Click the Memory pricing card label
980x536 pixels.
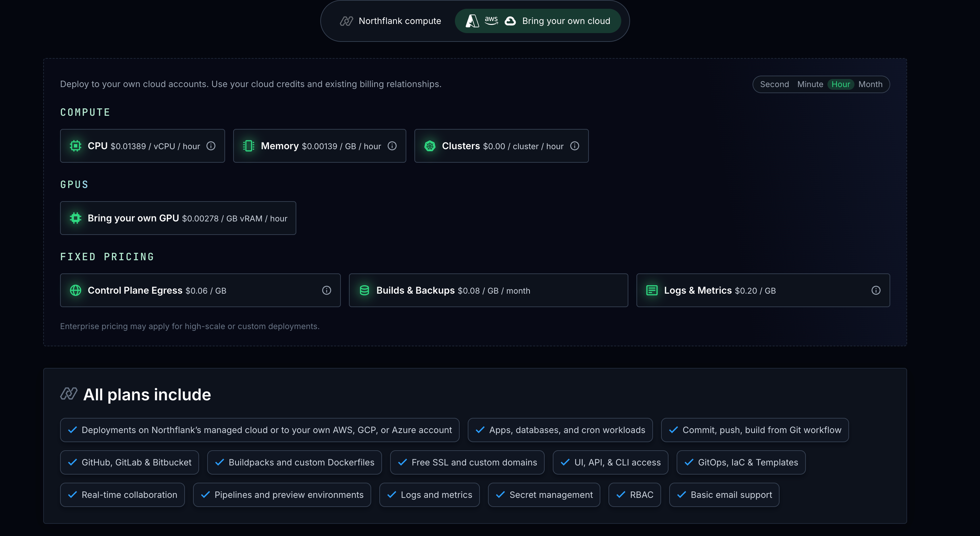(x=280, y=146)
